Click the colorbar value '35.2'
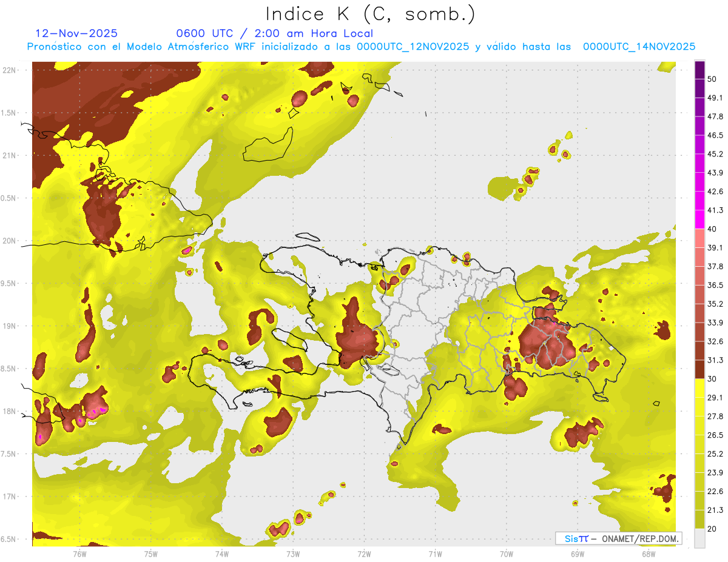 point(715,304)
